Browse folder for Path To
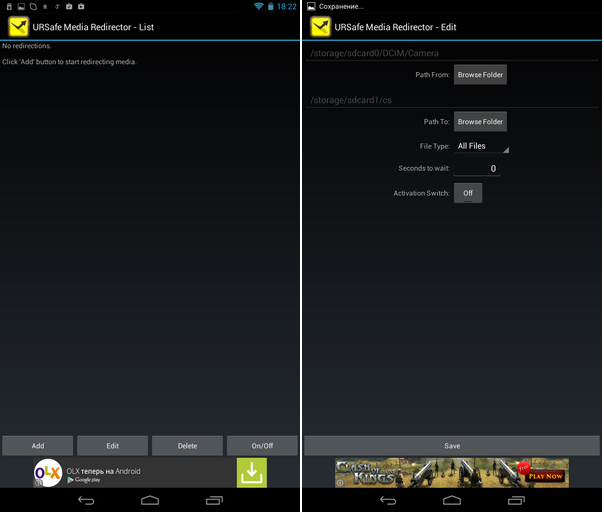The image size is (604, 512). coord(480,122)
